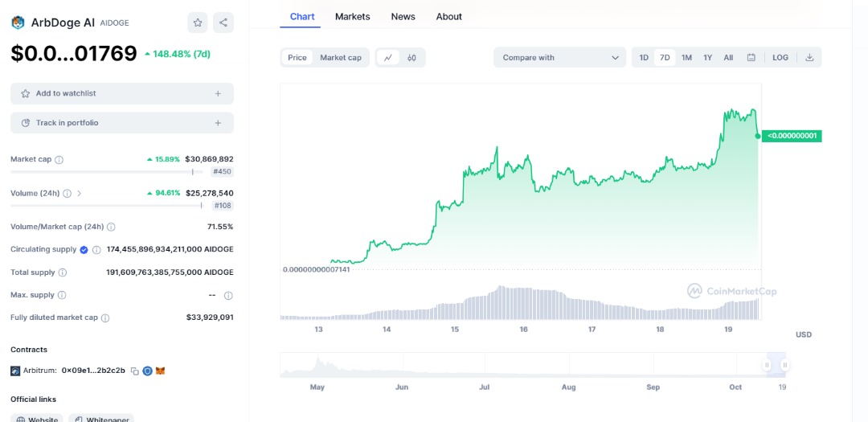This screenshot has width=868, height=422.
Task: Click plus icon on Add to watchlist
Action: 218,93
